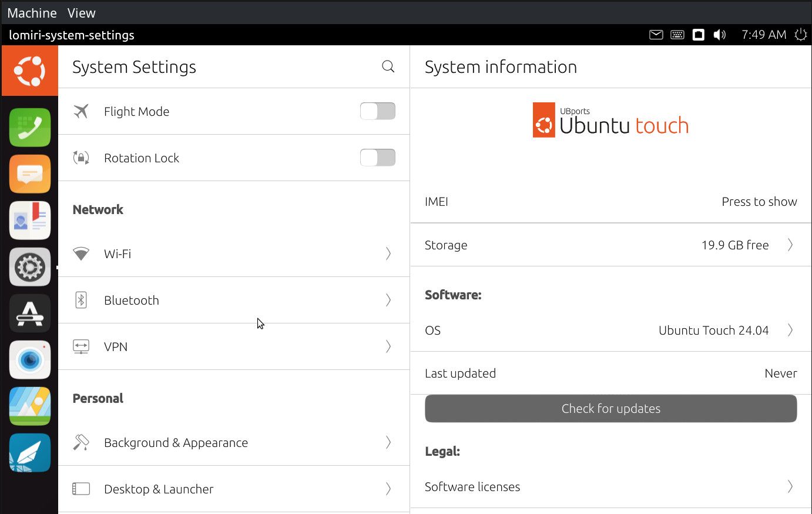812x514 pixels.
Task: Open the Software licenses entry
Action: click(610, 487)
